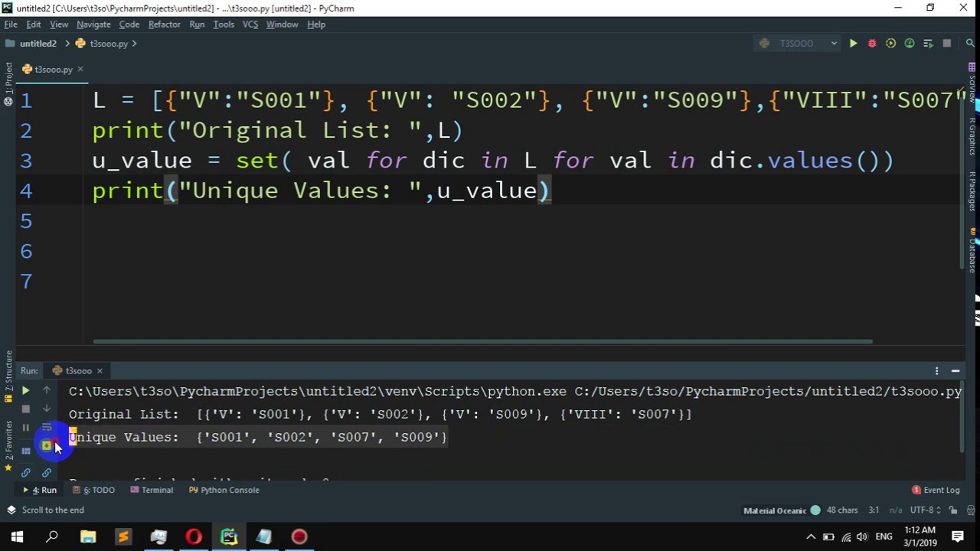Open Run panel options menu
This screenshot has height=551, width=980.
pyautogui.click(x=936, y=371)
